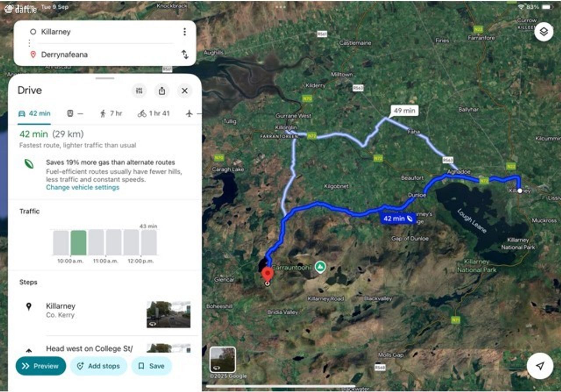Viewport: 561px width, 392px height.
Task: Select the green 10:00 a.m. traffic bar
Action: point(78,242)
